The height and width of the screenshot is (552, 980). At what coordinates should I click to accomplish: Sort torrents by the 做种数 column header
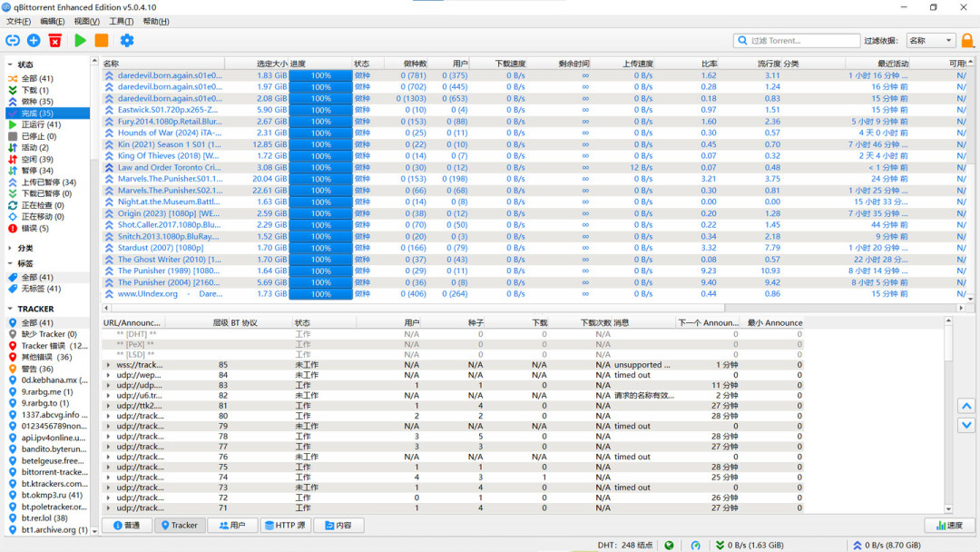pyautogui.click(x=406, y=64)
